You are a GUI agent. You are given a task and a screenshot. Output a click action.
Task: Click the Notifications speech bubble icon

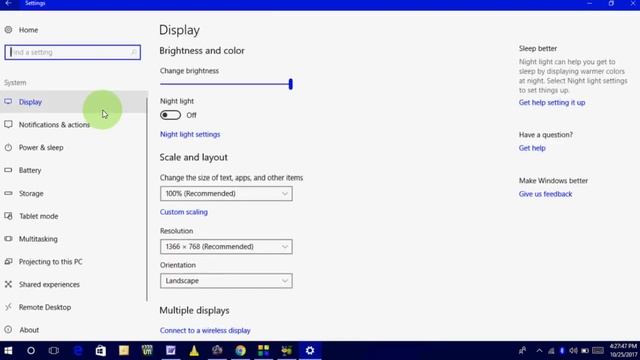(x=8, y=124)
